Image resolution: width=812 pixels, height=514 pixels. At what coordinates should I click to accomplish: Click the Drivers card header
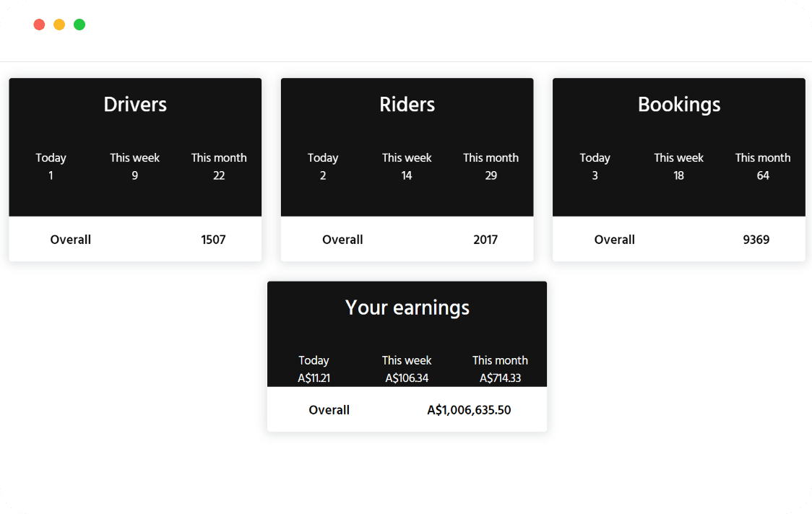[135, 104]
